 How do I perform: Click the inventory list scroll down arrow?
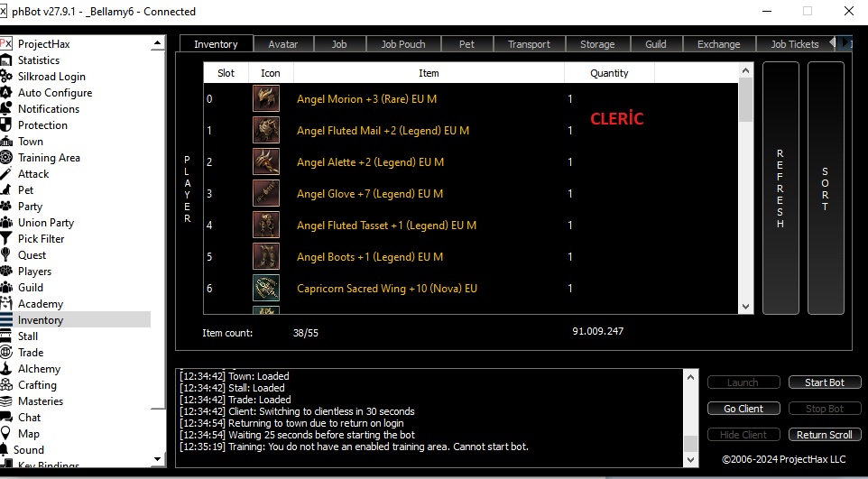point(745,306)
